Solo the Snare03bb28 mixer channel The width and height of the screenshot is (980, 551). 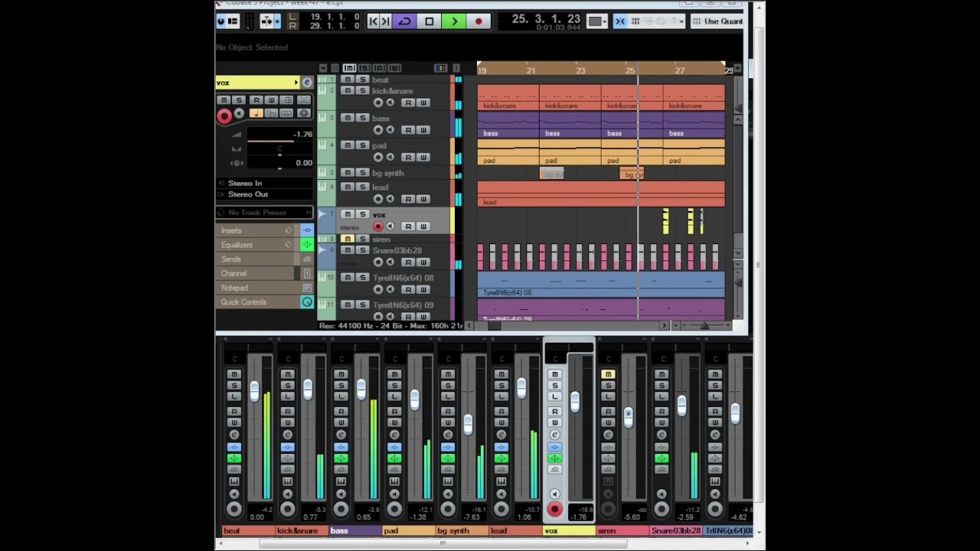tap(661, 385)
